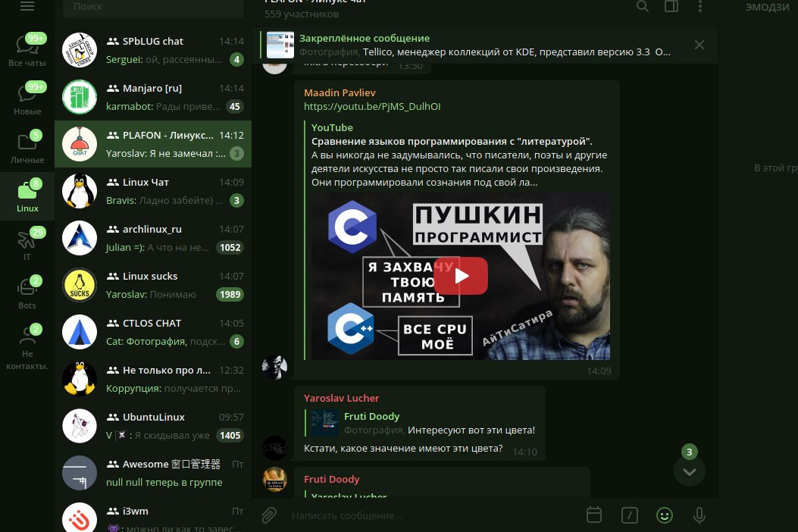
Task: Click Maadin Pavliev's message avatar
Action: tap(274, 367)
